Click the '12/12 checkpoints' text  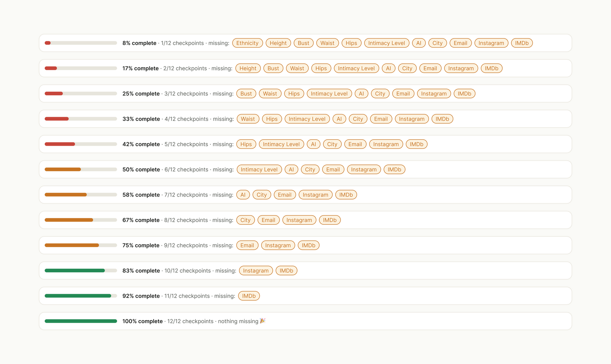191,321
